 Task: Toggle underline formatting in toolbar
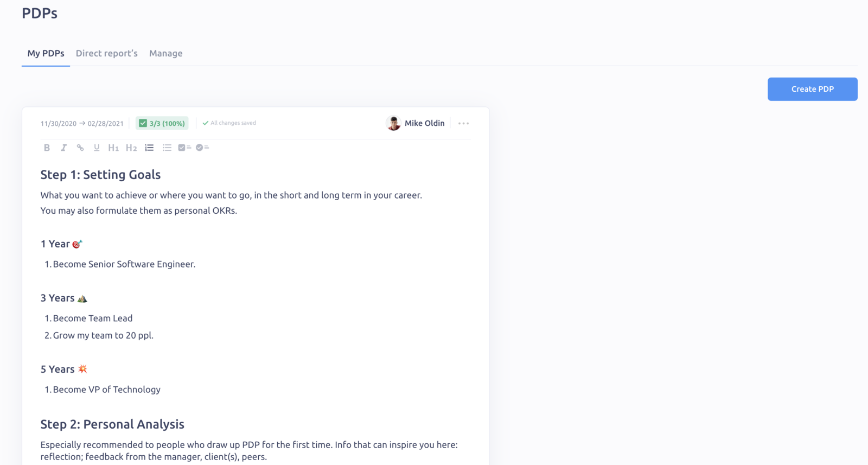[97, 148]
